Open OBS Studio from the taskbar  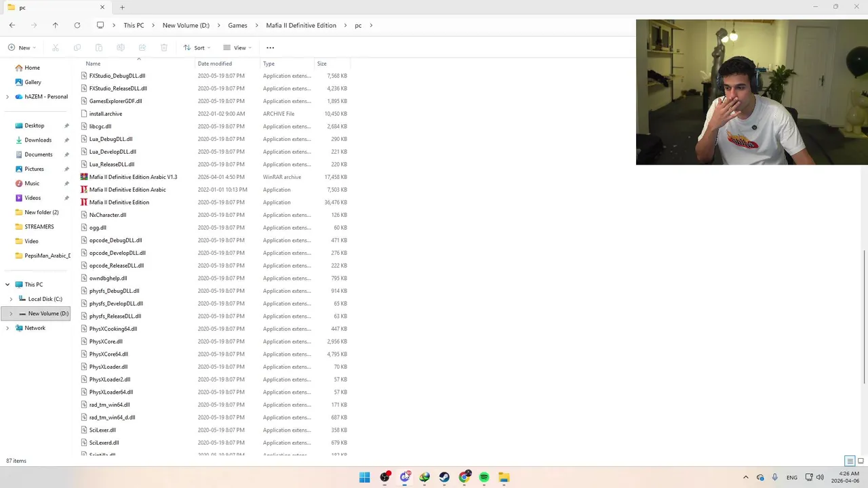(385, 477)
